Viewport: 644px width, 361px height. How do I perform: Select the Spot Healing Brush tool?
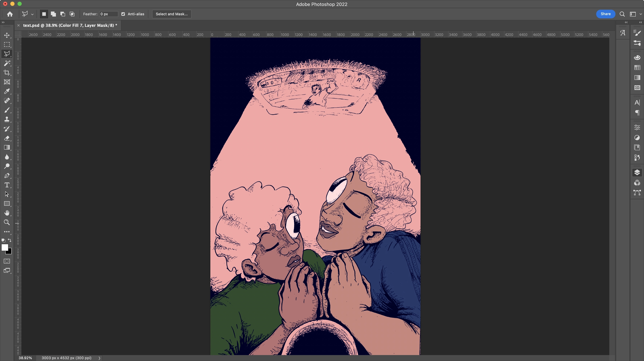[x=7, y=101]
